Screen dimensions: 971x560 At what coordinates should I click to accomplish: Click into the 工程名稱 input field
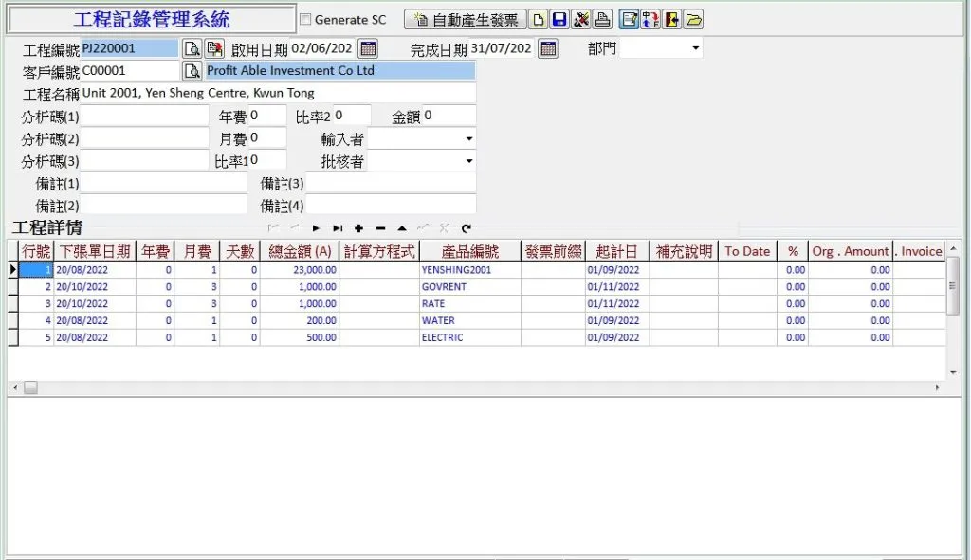click(x=277, y=94)
